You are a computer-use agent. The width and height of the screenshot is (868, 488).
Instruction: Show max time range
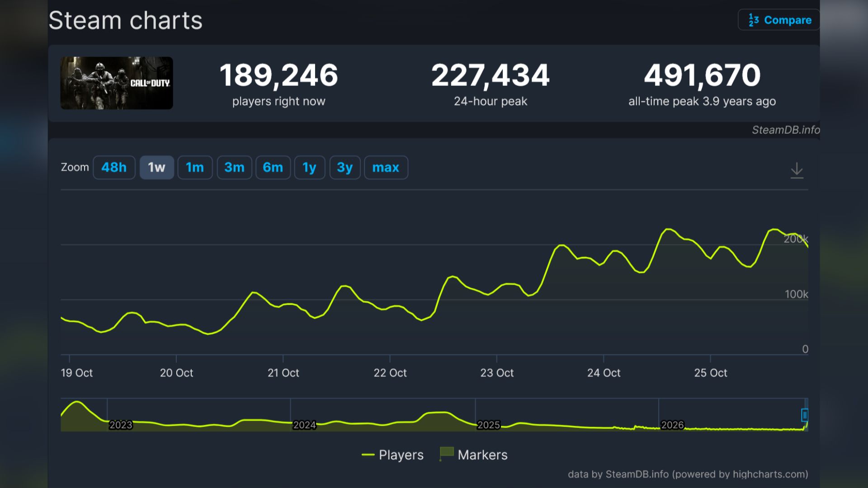386,168
